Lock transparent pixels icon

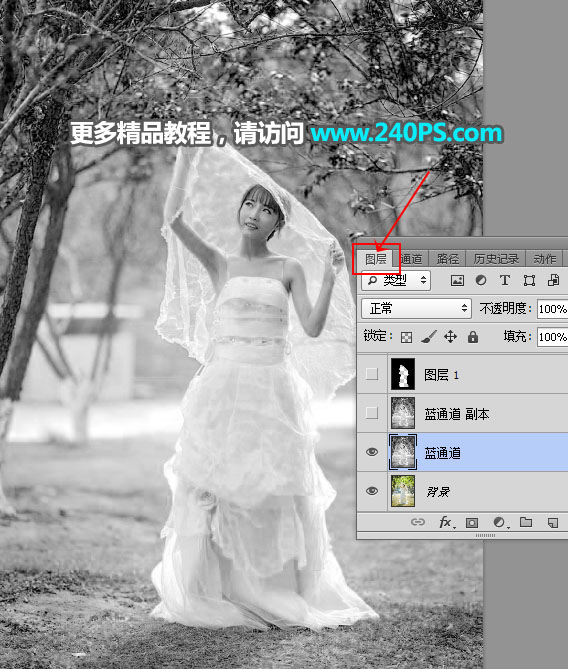pyautogui.click(x=406, y=337)
